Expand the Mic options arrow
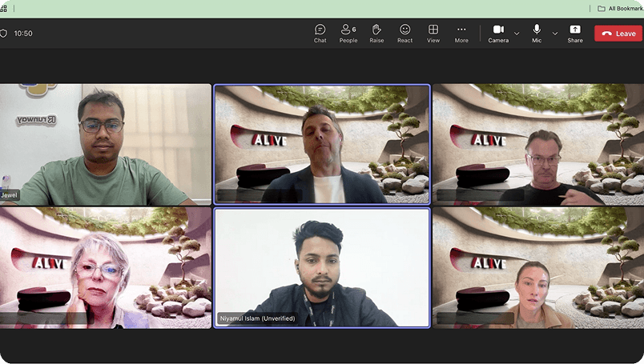 (x=555, y=34)
